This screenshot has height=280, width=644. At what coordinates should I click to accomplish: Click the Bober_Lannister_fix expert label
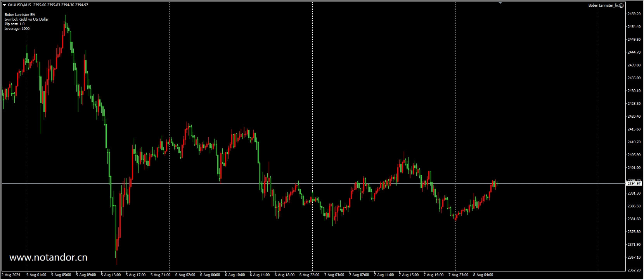click(x=603, y=5)
